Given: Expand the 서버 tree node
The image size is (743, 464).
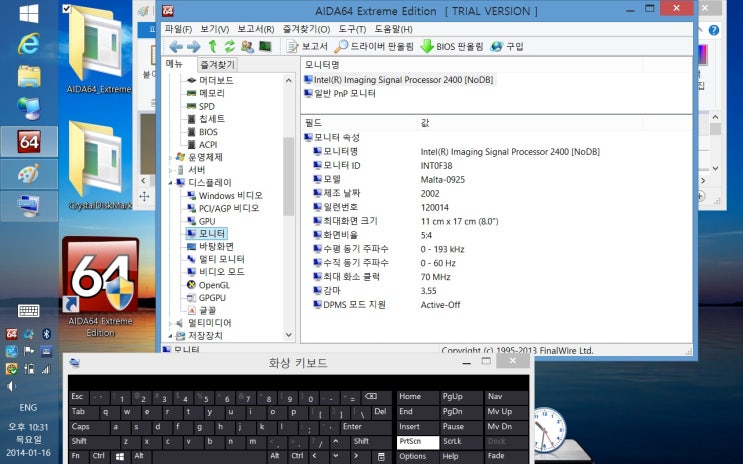Looking at the screenshot, I should click(171, 170).
